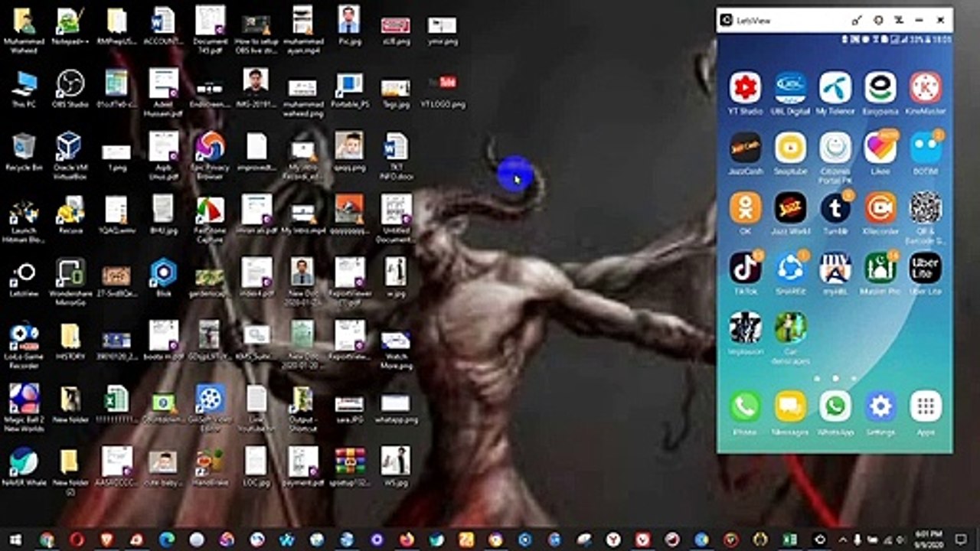Open the Likee app

click(880, 148)
